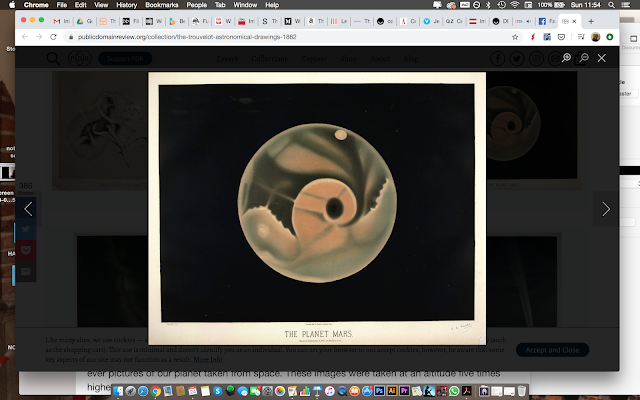Open Photoshop from the Dock
Image resolution: width=640 pixels, height=400 pixels.
[379, 391]
